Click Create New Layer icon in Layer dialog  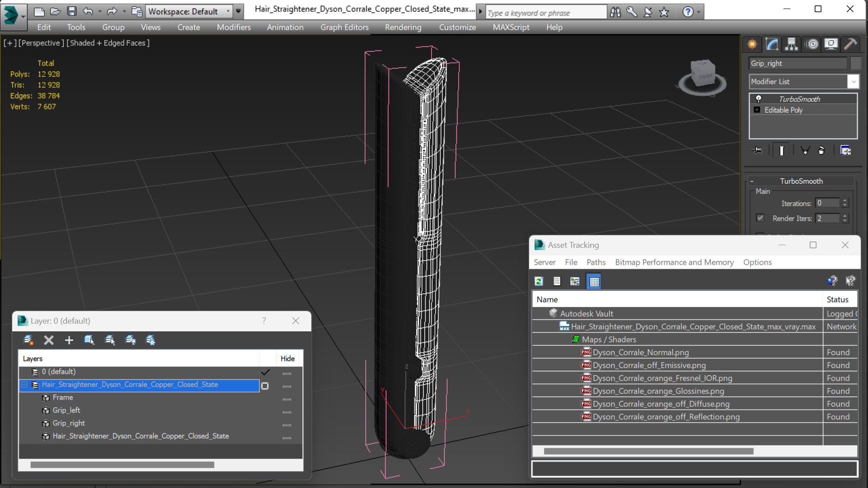pos(28,340)
